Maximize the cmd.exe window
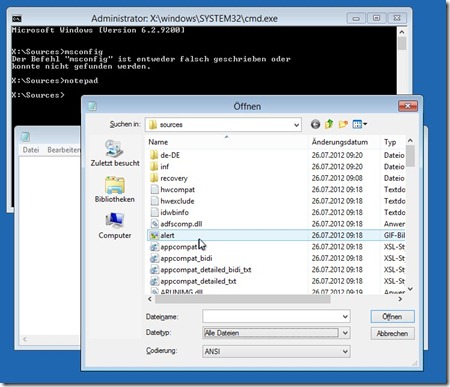This screenshot has height=387, width=450. coord(376,18)
